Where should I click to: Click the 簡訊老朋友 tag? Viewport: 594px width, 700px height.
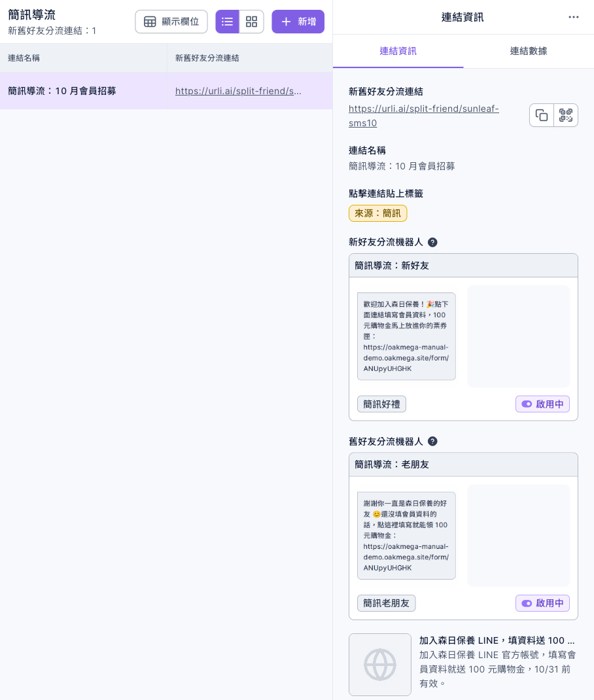(386, 603)
